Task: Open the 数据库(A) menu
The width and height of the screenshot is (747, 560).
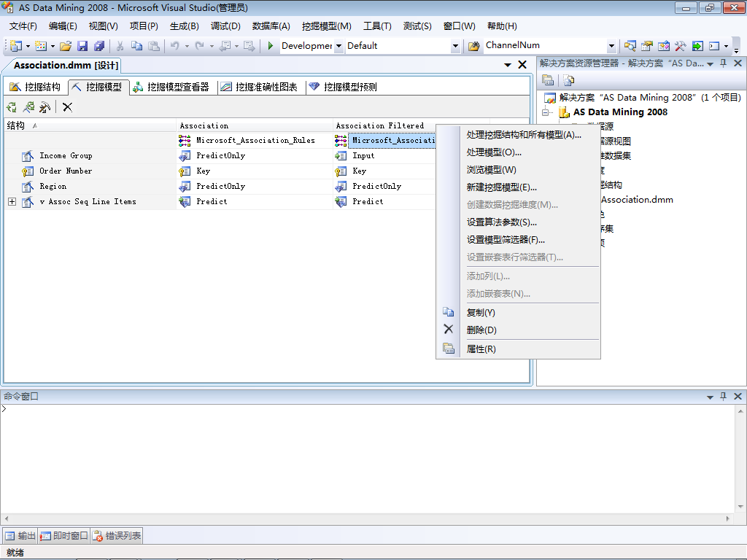Action: 271,26
